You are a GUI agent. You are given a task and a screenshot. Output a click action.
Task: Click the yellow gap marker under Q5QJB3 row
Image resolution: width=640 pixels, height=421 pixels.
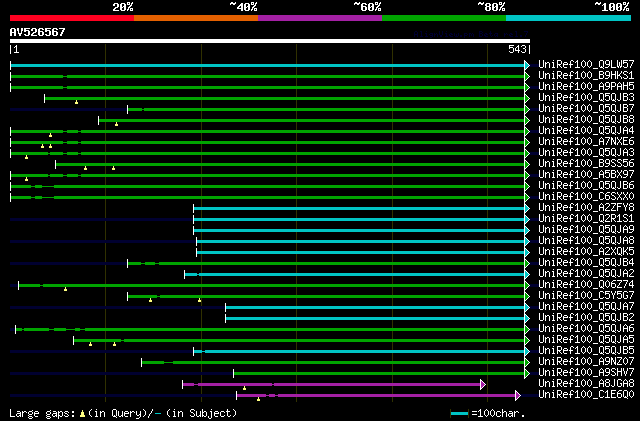point(76,102)
